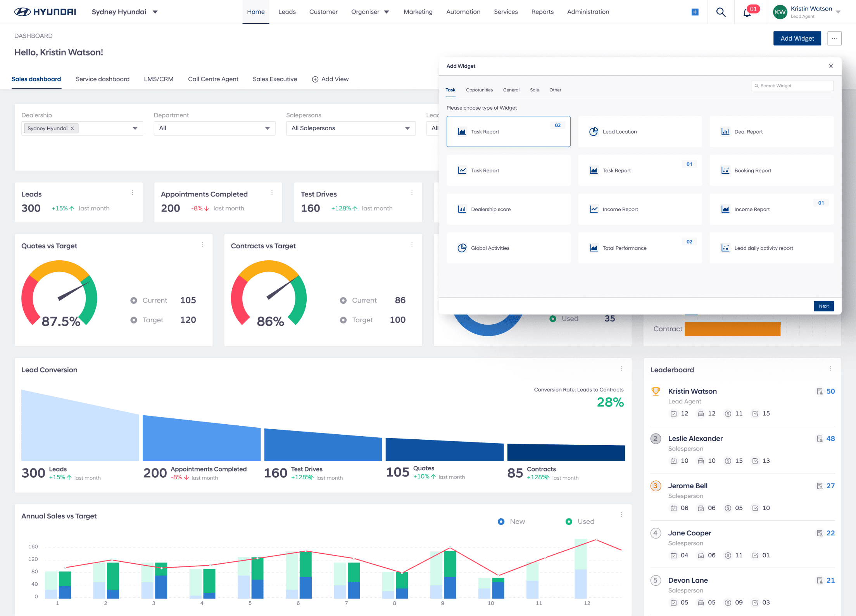Image resolution: width=856 pixels, height=616 pixels.
Task: Select the Total Performance widget
Action: pyautogui.click(x=640, y=248)
